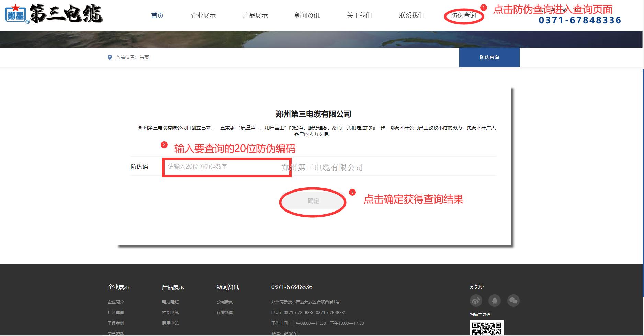Open footer 企业简介 link
The width and height of the screenshot is (644, 336).
tap(116, 302)
